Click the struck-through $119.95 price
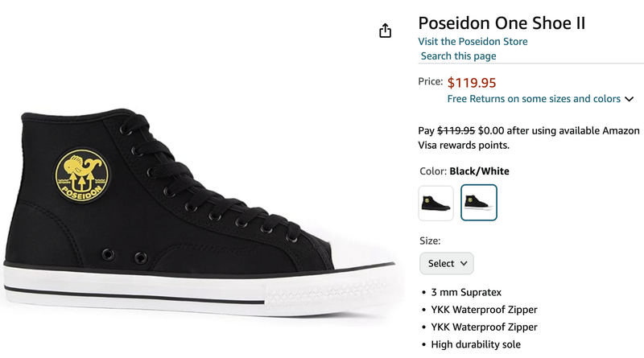 [x=456, y=130]
